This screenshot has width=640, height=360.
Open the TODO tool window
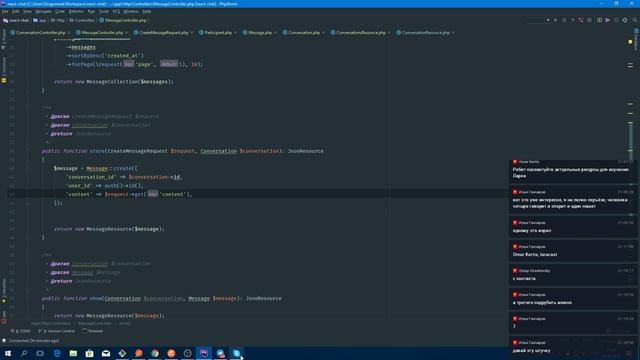(21, 331)
